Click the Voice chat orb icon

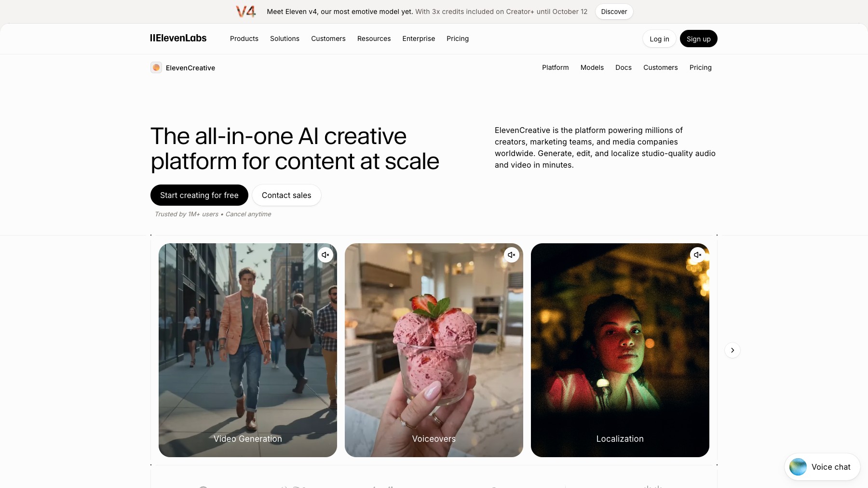[x=798, y=467]
